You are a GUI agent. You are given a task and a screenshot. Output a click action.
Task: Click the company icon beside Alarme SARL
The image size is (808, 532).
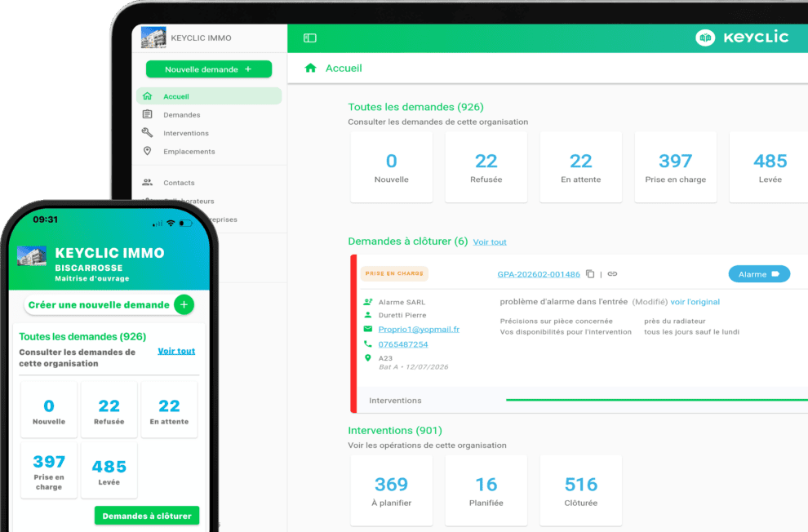coord(368,302)
